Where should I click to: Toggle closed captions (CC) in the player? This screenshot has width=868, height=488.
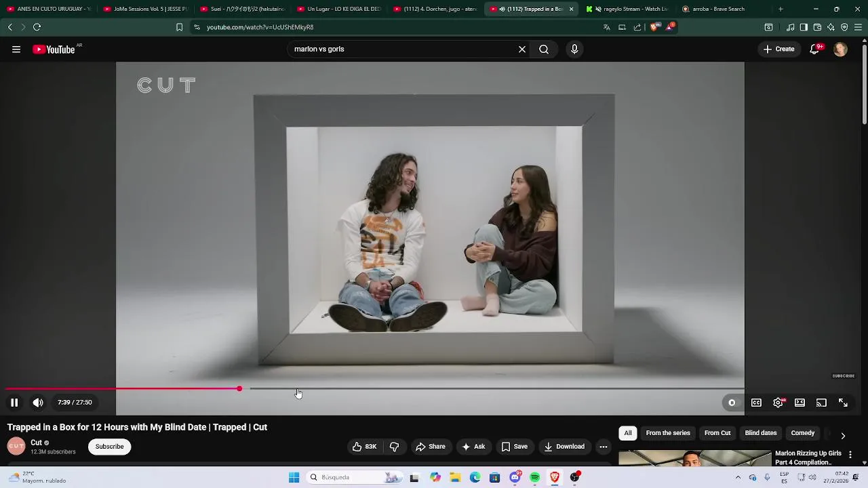(756, 403)
